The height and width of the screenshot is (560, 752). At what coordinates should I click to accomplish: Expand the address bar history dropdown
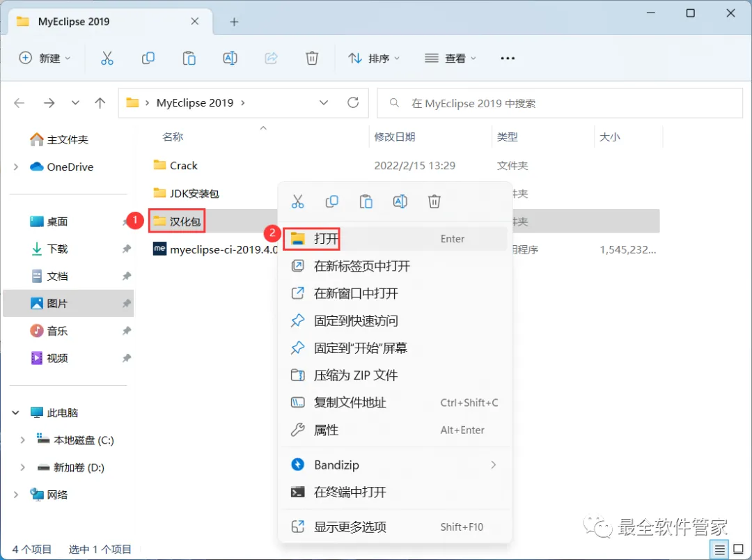tap(324, 102)
